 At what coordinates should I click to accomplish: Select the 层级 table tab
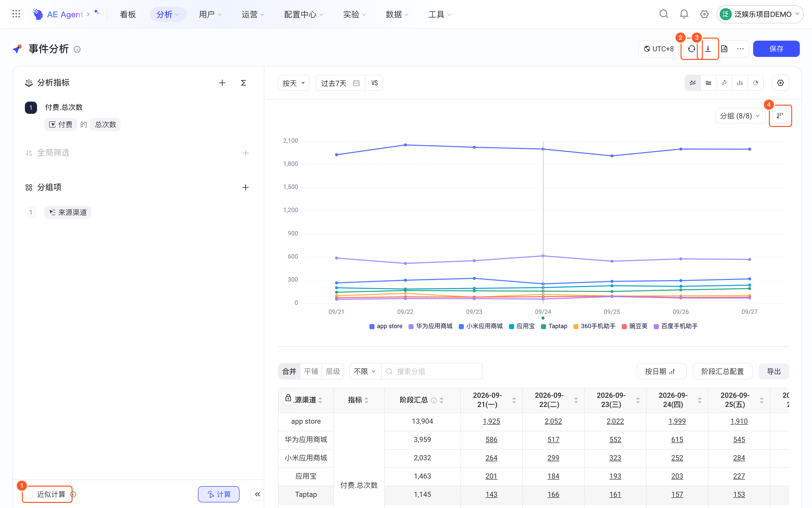pos(333,371)
